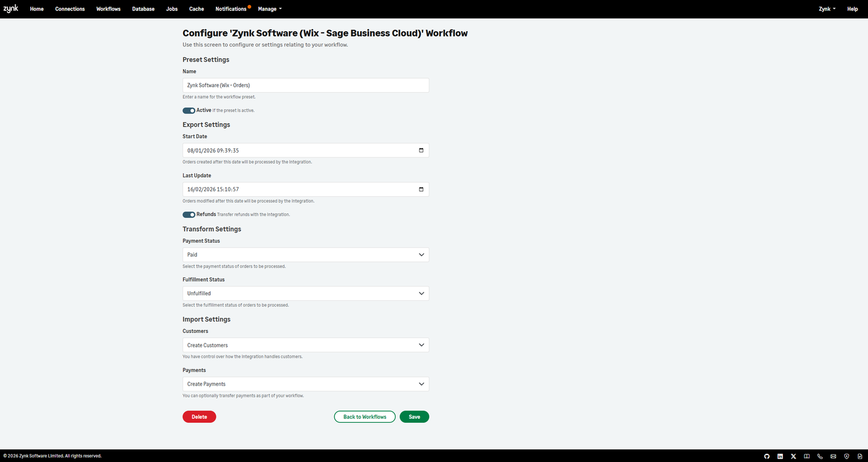Save the workflow configuration
The height and width of the screenshot is (462, 868).
click(x=414, y=416)
